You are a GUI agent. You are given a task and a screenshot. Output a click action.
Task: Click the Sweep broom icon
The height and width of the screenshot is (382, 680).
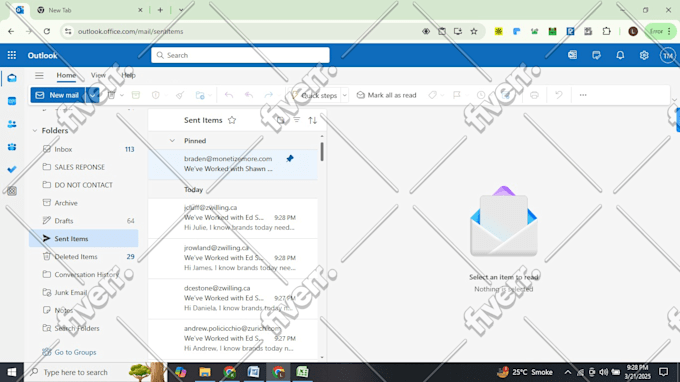pos(180,95)
